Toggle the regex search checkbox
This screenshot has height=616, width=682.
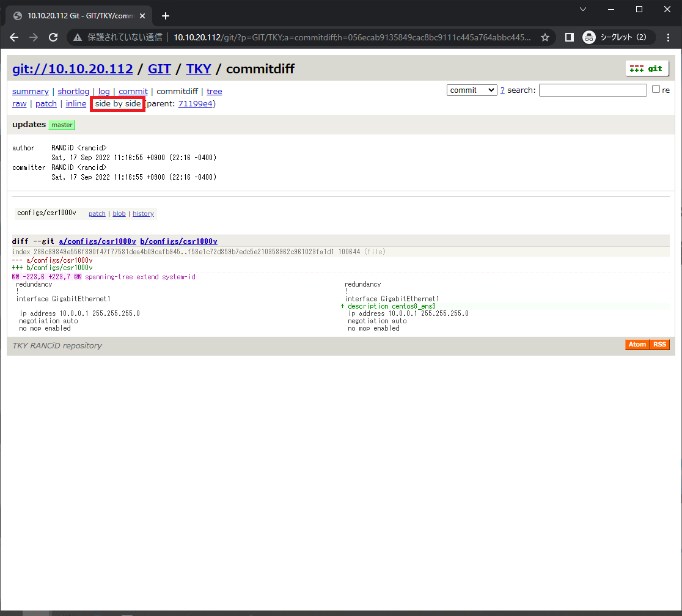[656, 89]
